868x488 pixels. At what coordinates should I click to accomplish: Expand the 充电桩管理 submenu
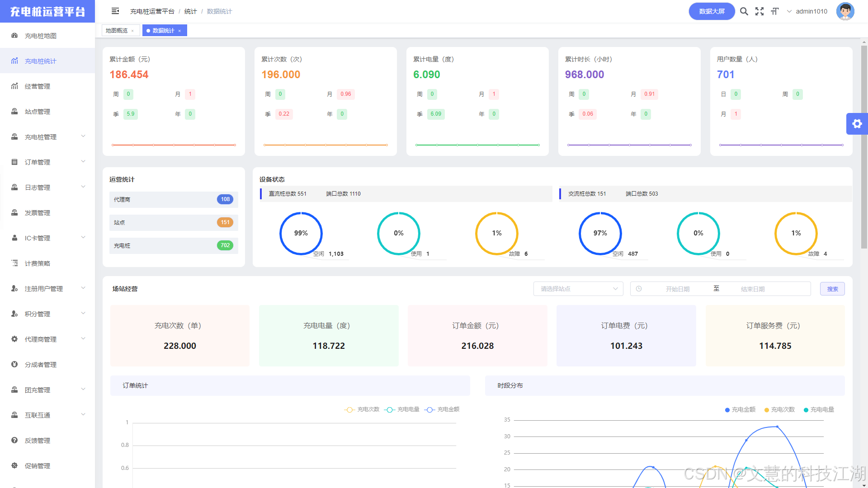pos(47,137)
